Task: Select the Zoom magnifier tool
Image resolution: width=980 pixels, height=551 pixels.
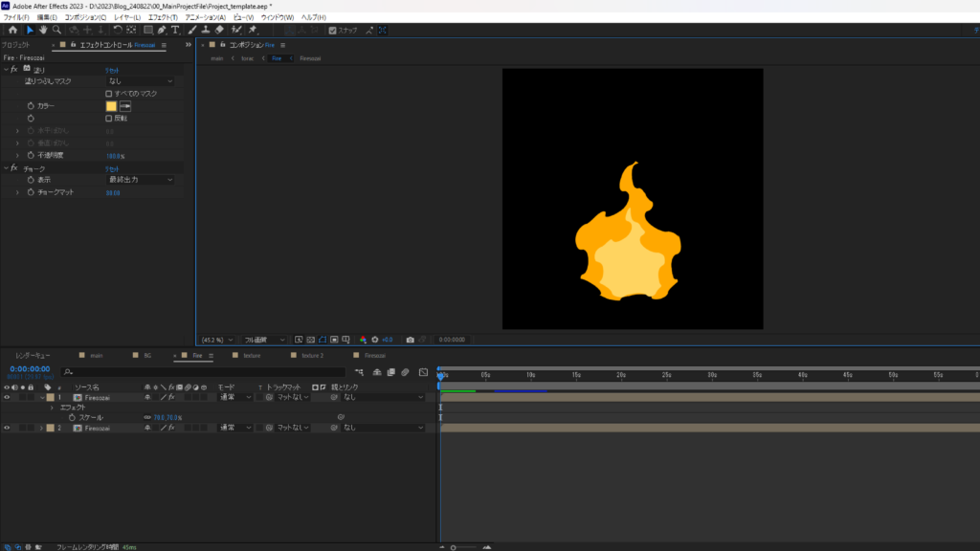Action: [x=57, y=30]
